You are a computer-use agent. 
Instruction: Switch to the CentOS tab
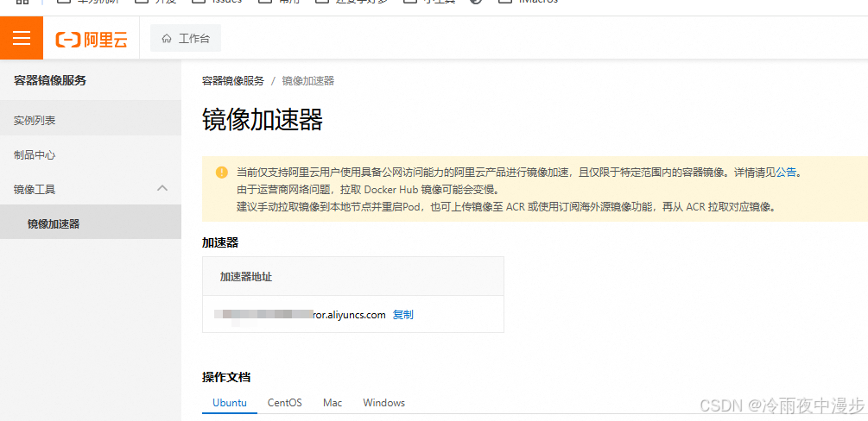(x=284, y=403)
